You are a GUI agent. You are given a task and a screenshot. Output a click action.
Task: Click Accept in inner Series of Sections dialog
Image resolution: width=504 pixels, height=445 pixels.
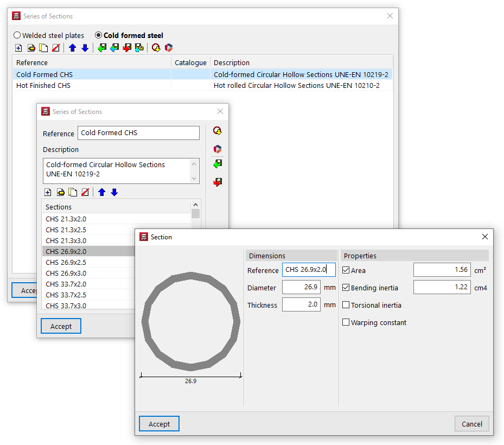click(61, 326)
